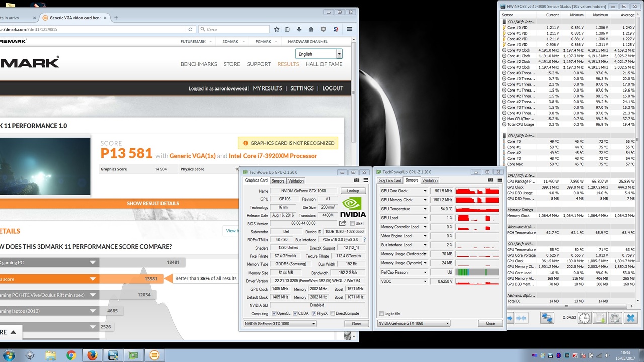Viewport: 644px width, 362px height.
Task: Open uBlock shield icon in Firefox toolbar
Action: point(323,29)
